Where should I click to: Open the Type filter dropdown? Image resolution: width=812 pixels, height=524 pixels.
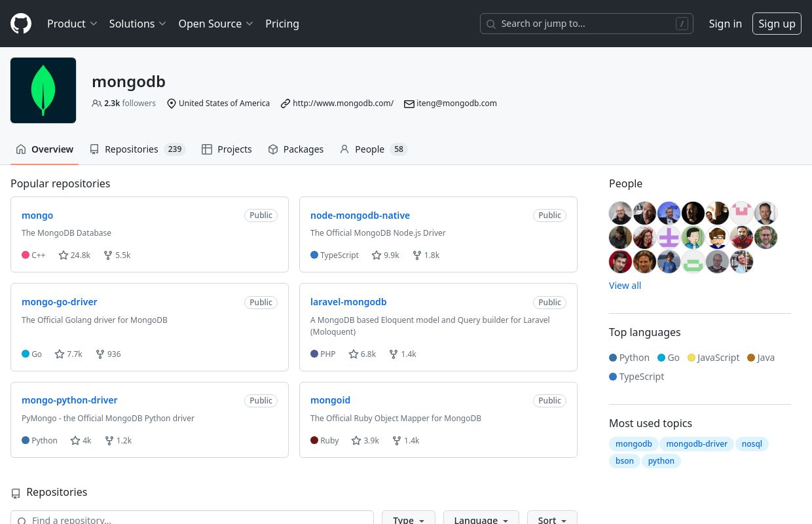pyautogui.click(x=409, y=520)
